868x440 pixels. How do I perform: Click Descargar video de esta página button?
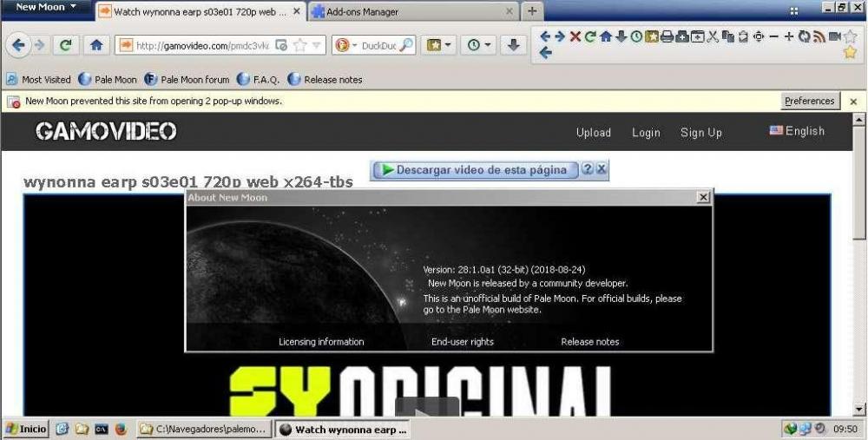click(475, 170)
